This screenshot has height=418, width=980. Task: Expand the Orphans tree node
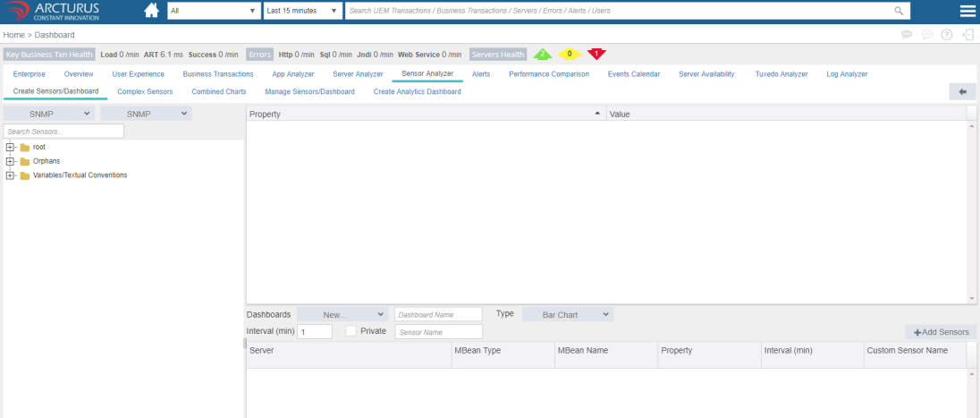point(10,161)
